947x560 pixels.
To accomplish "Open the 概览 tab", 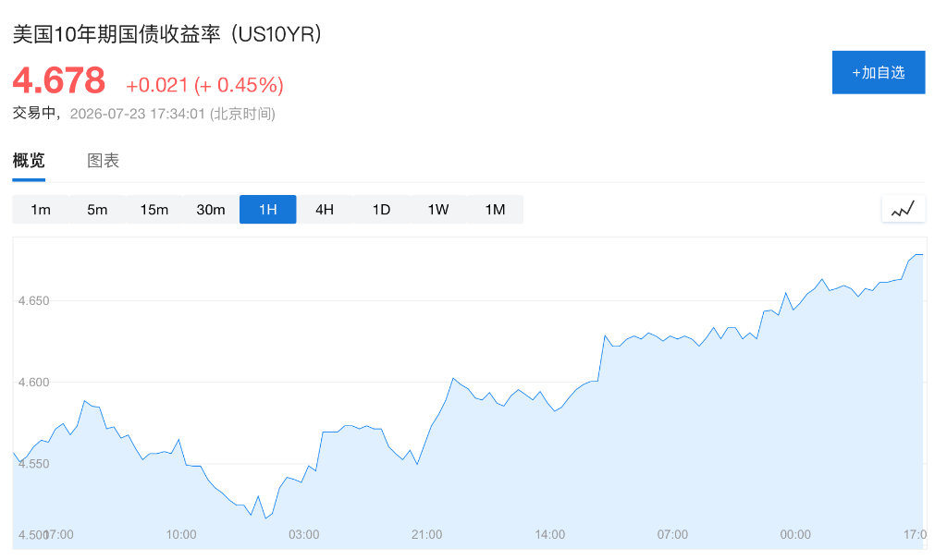I will click(x=29, y=161).
